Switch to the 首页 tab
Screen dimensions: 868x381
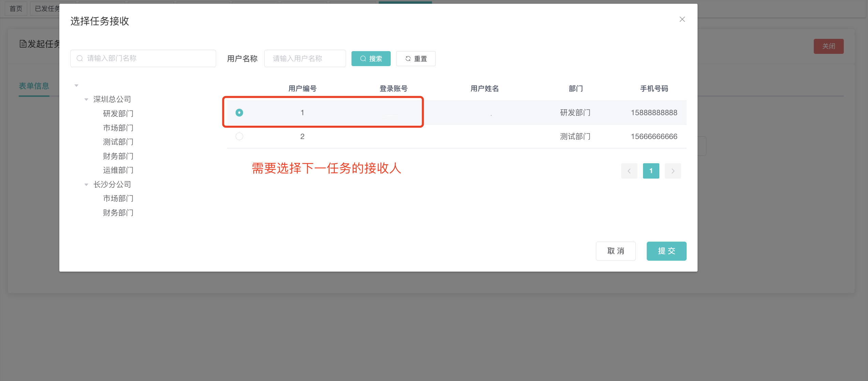(16, 9)
